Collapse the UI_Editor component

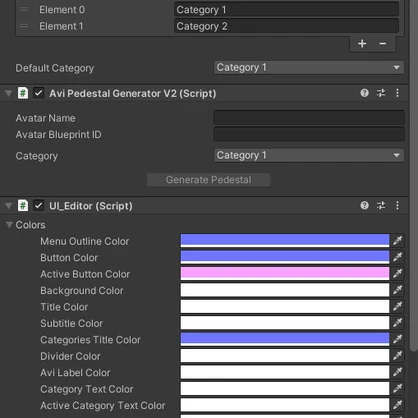coord(9,206)
